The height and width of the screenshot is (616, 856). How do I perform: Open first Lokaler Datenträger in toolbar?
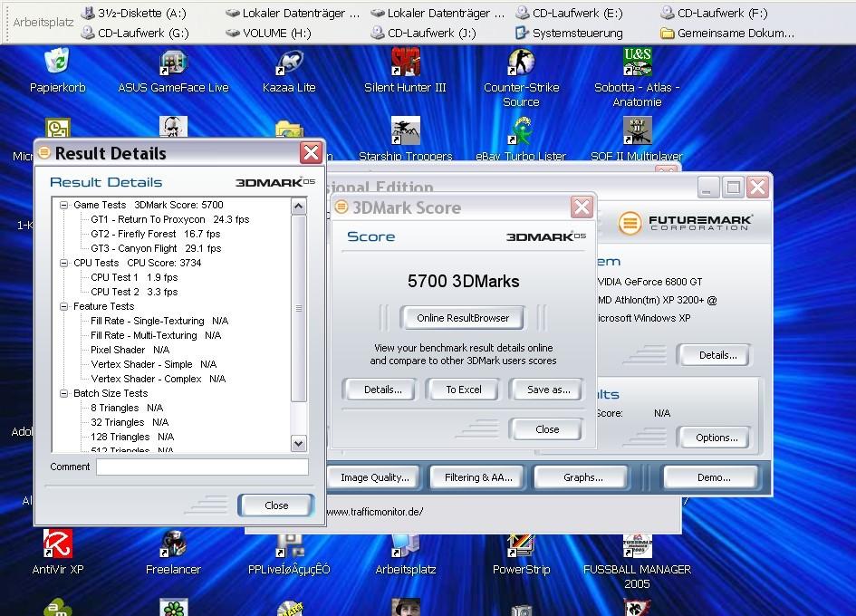click(293, 13)
